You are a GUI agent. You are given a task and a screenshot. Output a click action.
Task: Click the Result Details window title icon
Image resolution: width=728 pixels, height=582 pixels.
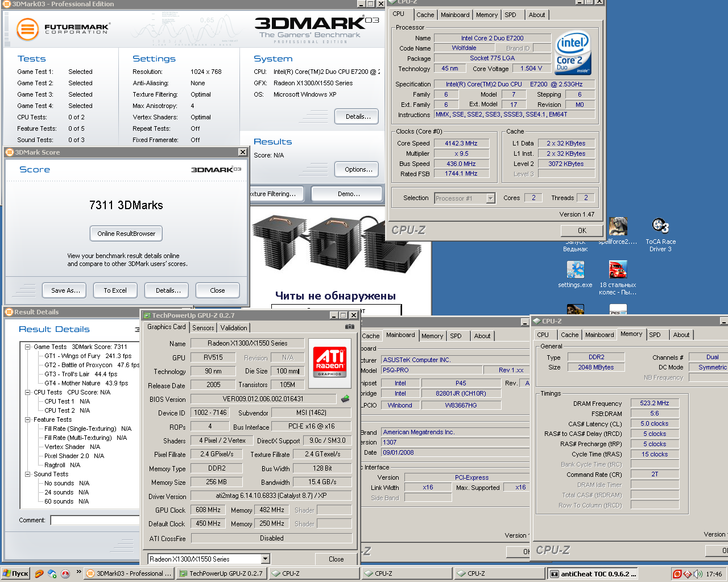click(9, 312)
